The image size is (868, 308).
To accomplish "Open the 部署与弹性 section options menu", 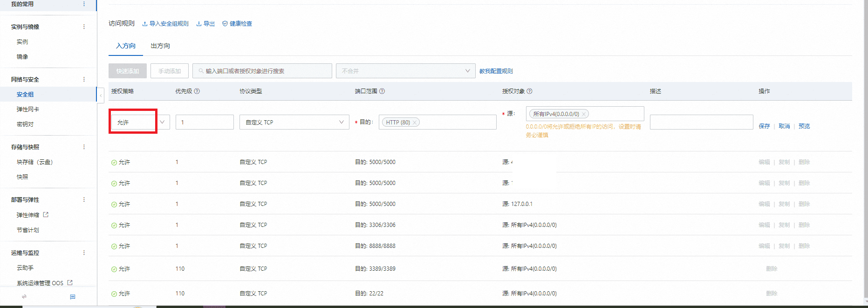I will pyautogui.click(x=84, y=199).
